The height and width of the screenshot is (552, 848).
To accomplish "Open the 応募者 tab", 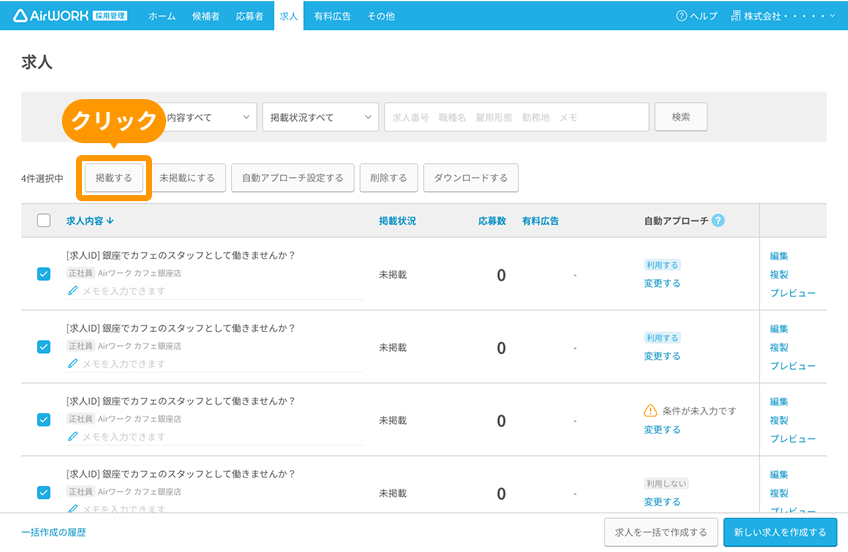I will pyautogui.click(x=249, y=16).
